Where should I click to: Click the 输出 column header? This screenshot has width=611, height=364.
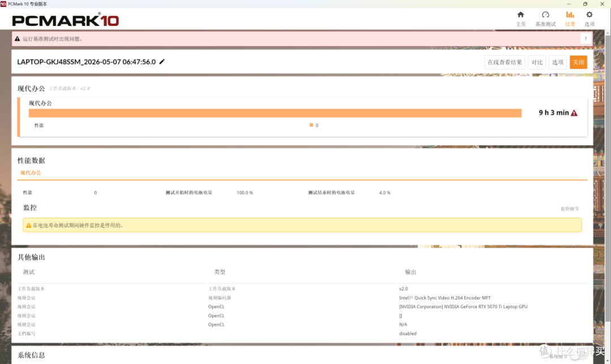point(411,272)
